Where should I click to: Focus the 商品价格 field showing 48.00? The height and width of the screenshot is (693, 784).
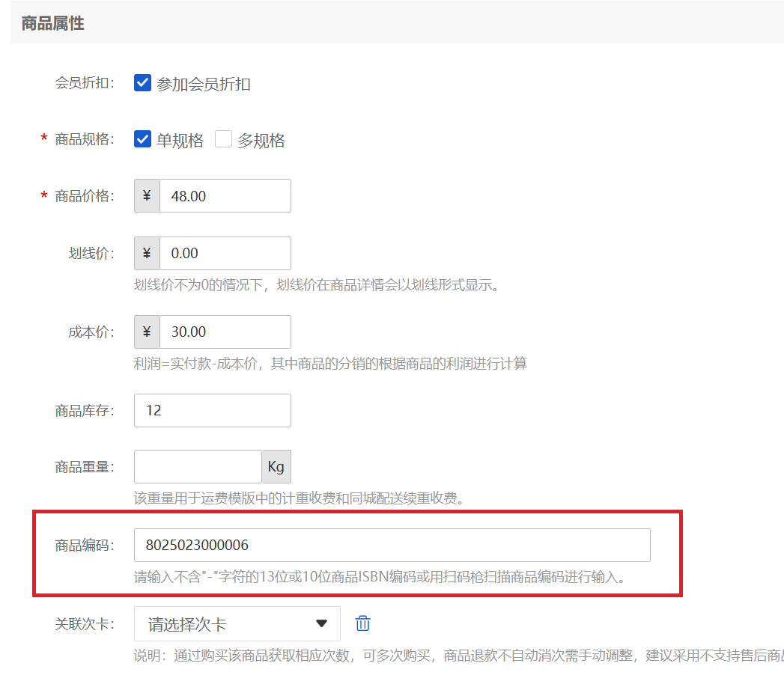(225, 196)
